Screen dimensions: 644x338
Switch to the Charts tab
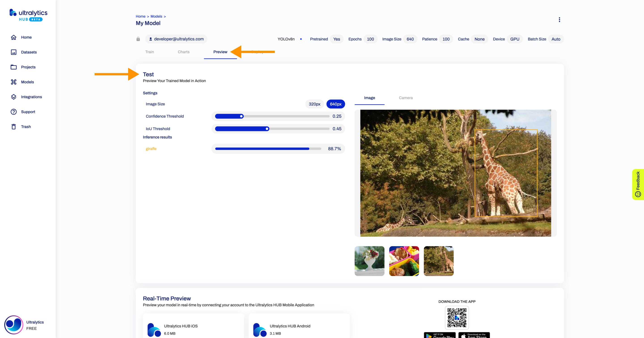184,51
